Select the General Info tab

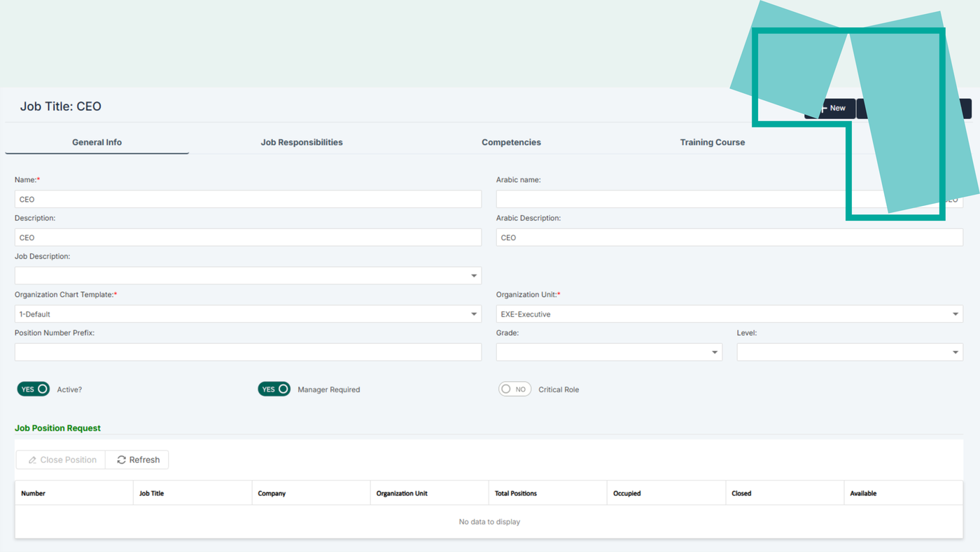[x=97, y=142]
